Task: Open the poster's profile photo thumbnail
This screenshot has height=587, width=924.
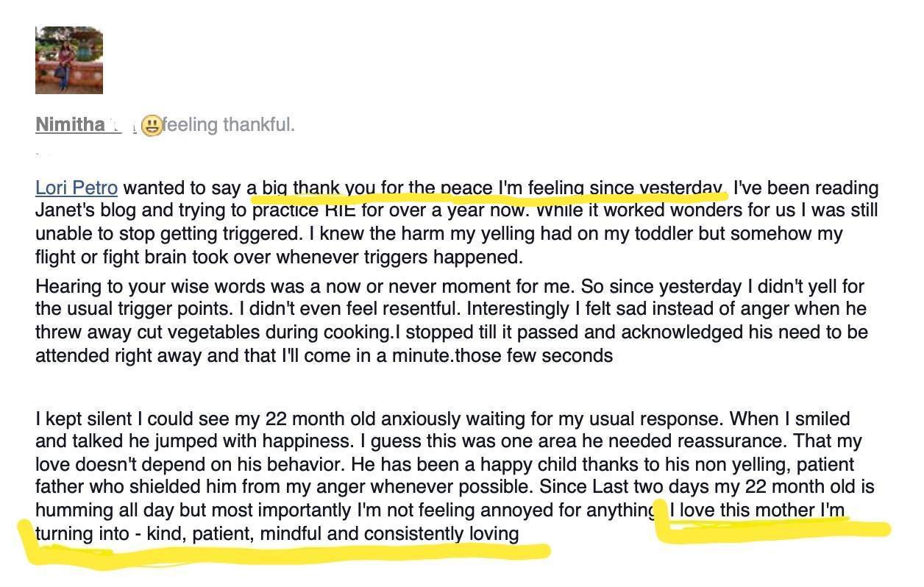Action: coord(69,60)
